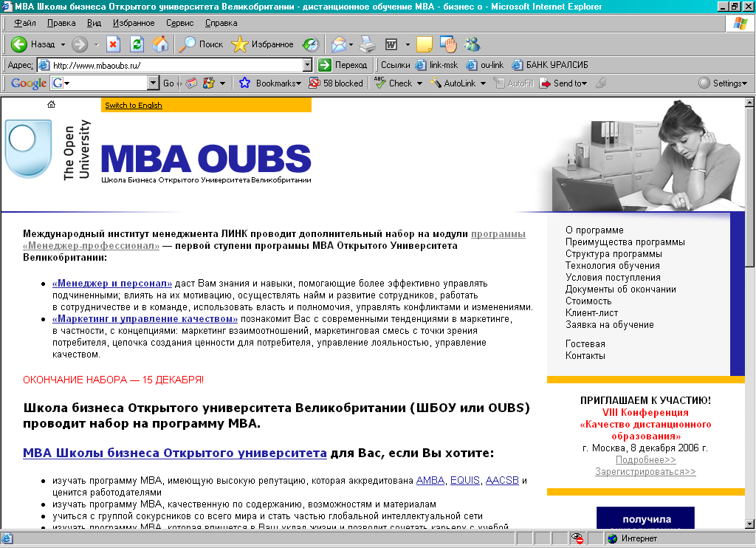This screenshot has width=756, height=548.
Task: Click the 58 blocked popup blocker button
Action: 336,83
